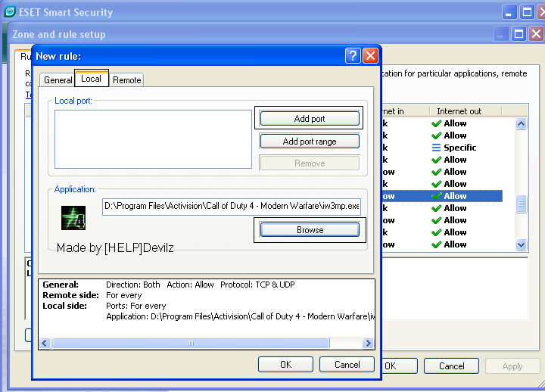Click the grayed-out Remove button
This screenshot has height=392, width=545.
point(310,163)
